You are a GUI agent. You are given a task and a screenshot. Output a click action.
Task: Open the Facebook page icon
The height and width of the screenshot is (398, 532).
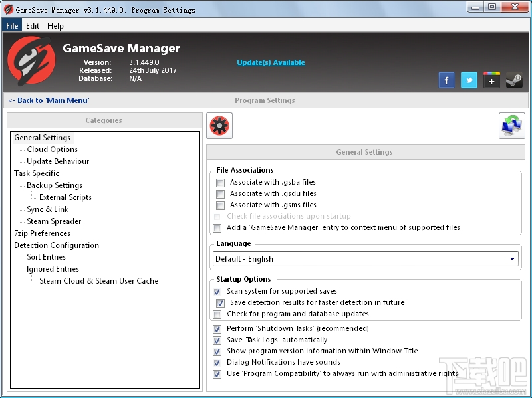(x=446, y=80)
